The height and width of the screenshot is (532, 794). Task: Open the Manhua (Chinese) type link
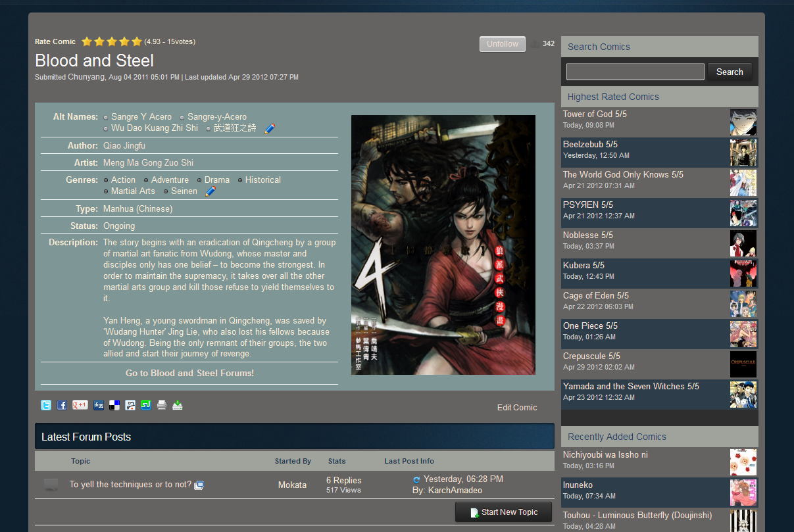[x=138, y=208]
